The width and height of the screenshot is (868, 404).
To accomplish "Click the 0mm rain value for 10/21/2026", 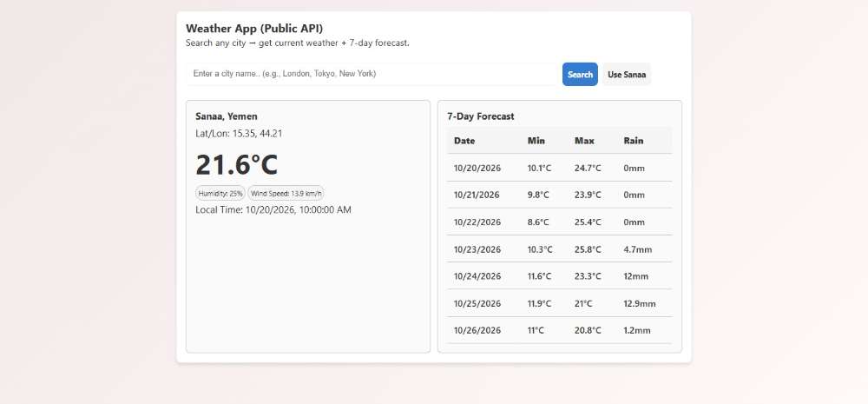I will point(634,195).
